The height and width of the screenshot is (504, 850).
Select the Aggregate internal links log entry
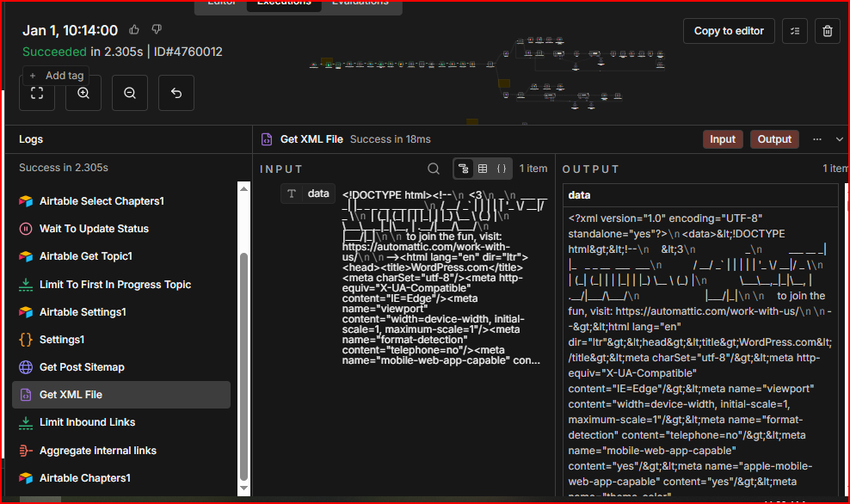coord(121,451)
